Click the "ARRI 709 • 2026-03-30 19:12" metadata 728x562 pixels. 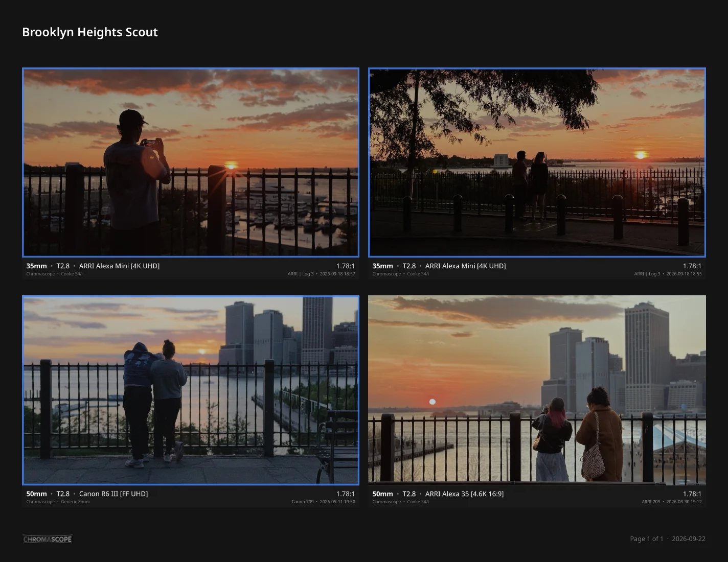point(672,502)
